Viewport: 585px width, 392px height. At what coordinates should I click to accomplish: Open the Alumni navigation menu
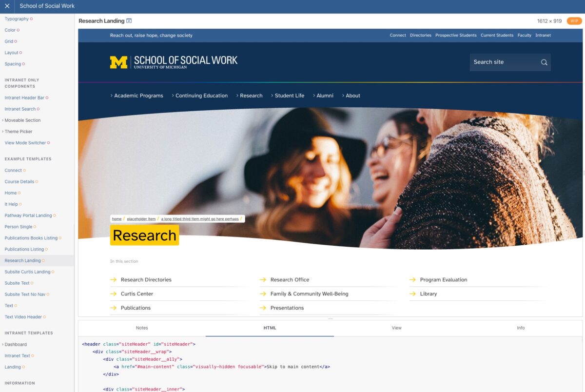(x=323, y=96)
